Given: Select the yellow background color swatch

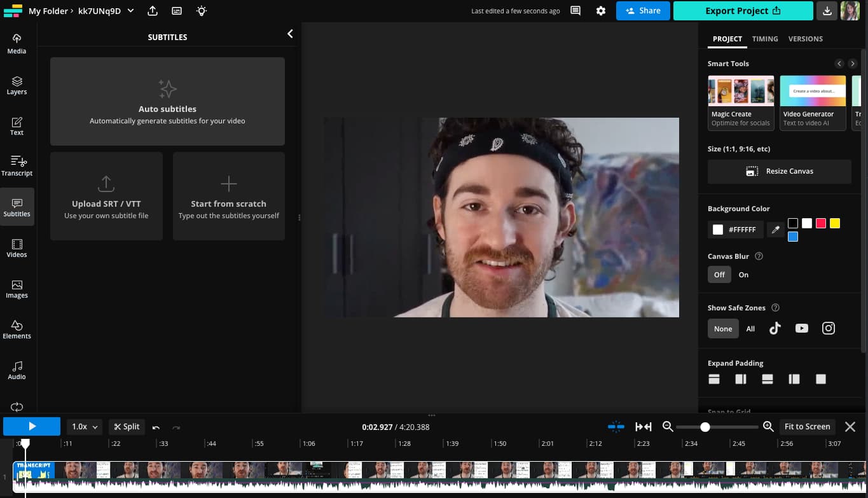Looking at the screenshot, I should (835, 223).
